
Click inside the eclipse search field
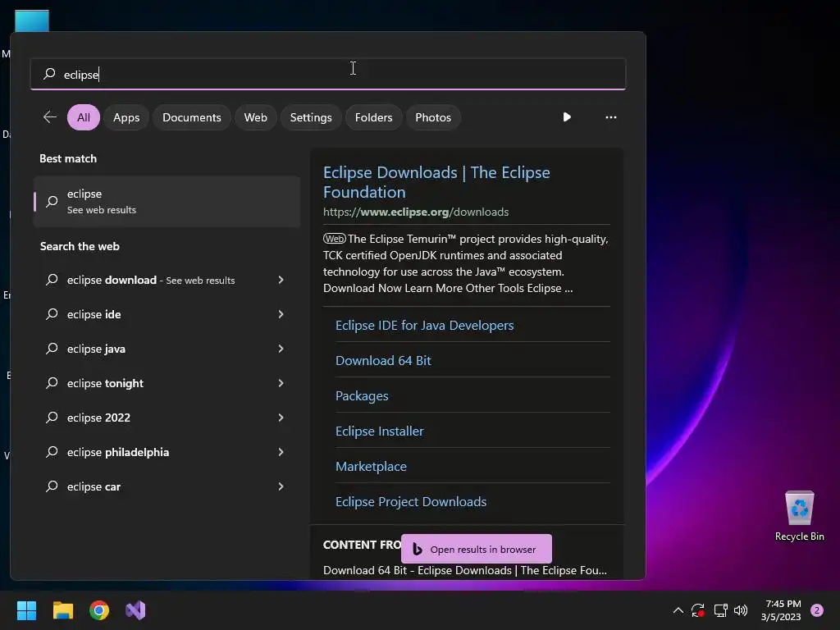[328, 74]
